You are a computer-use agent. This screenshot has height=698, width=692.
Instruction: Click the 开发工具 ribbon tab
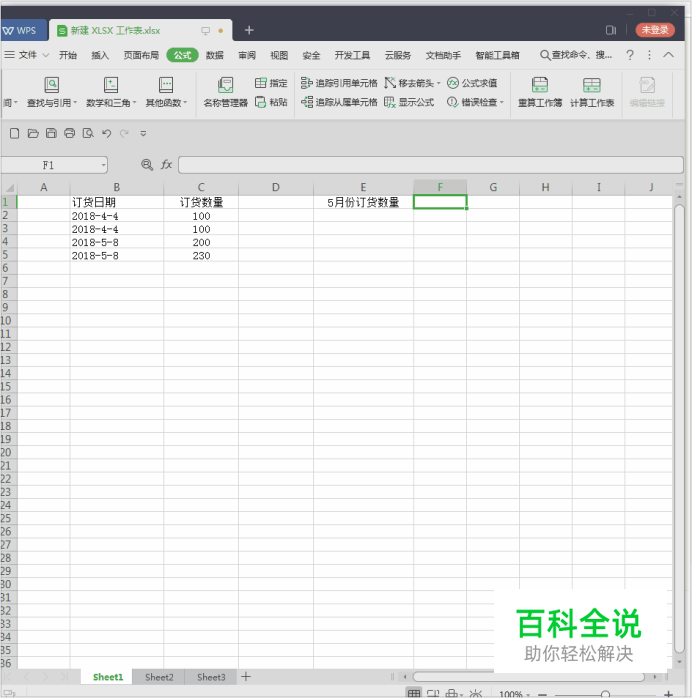(x=352, y=55)
